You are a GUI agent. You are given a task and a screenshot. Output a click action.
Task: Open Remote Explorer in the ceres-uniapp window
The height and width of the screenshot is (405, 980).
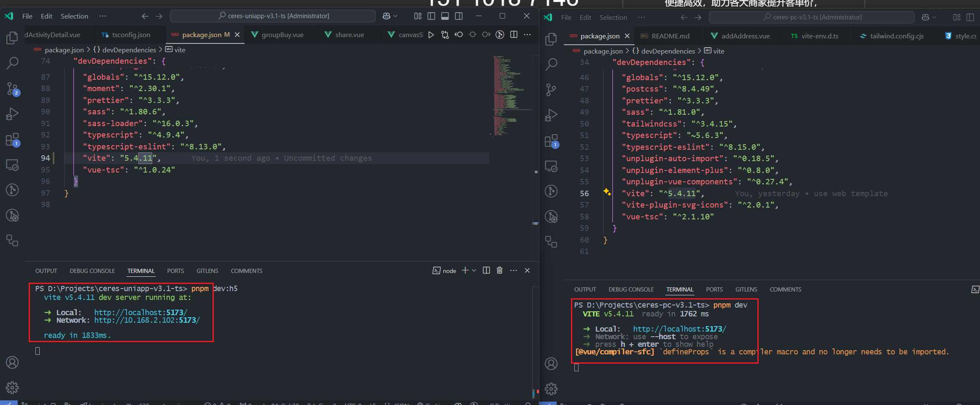pyautogui.click(x=12, y=165)
